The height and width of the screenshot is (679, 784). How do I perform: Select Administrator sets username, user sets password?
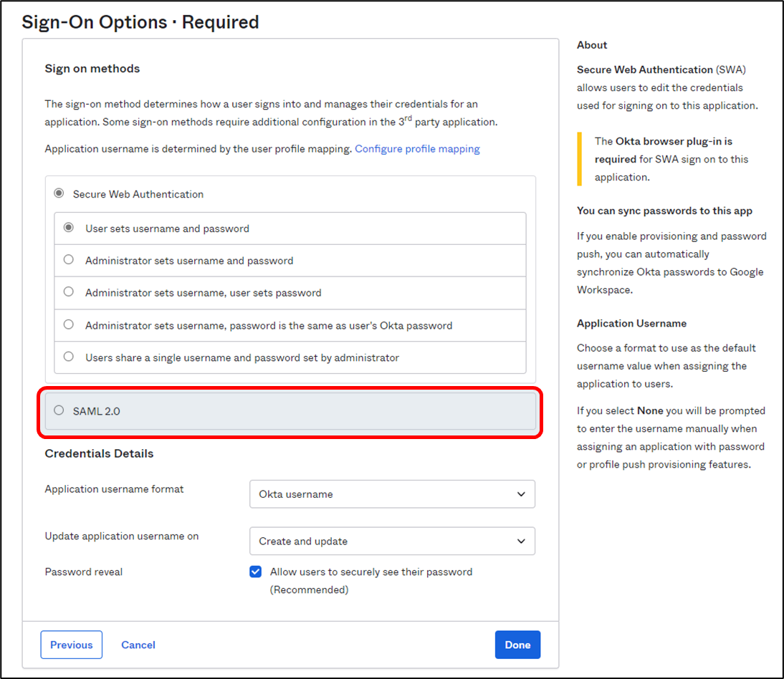coord(69,292)
